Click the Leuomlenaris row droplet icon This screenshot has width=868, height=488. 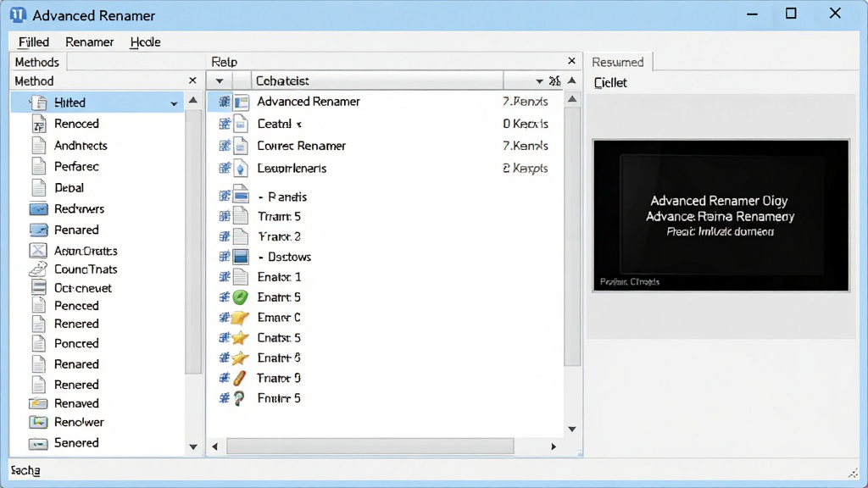click(x=241, y=169)
